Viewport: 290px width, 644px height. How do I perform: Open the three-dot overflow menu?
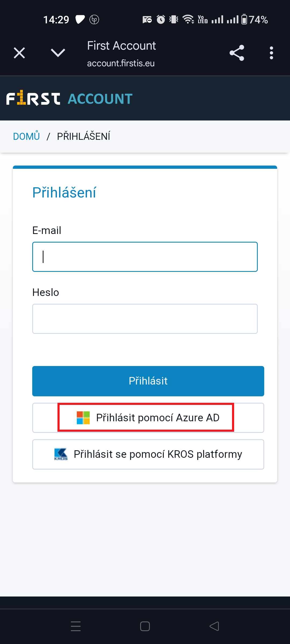point(271,53)
